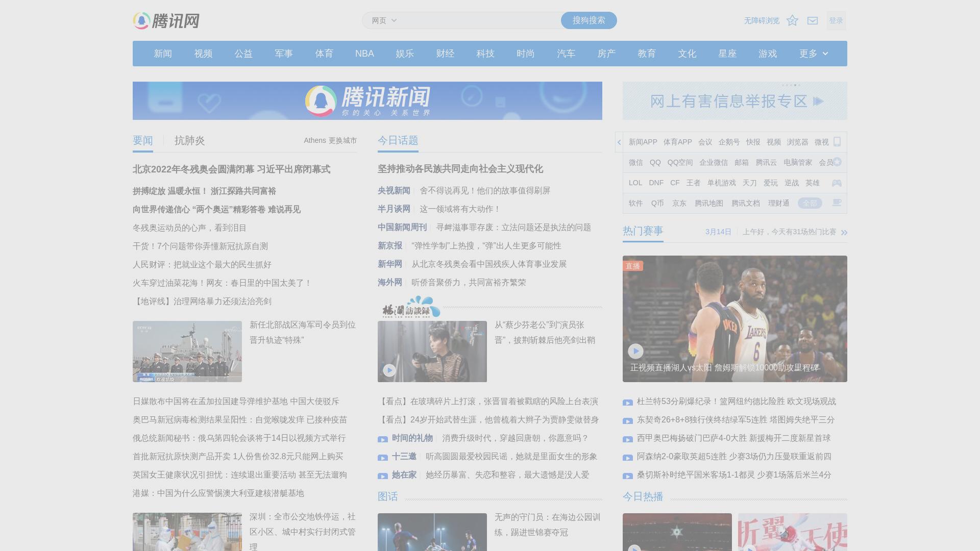Image resolution: width=980 pixels, height=551 pixels.
Task: Open the navy ship news thumbnail
Action: 187,352
